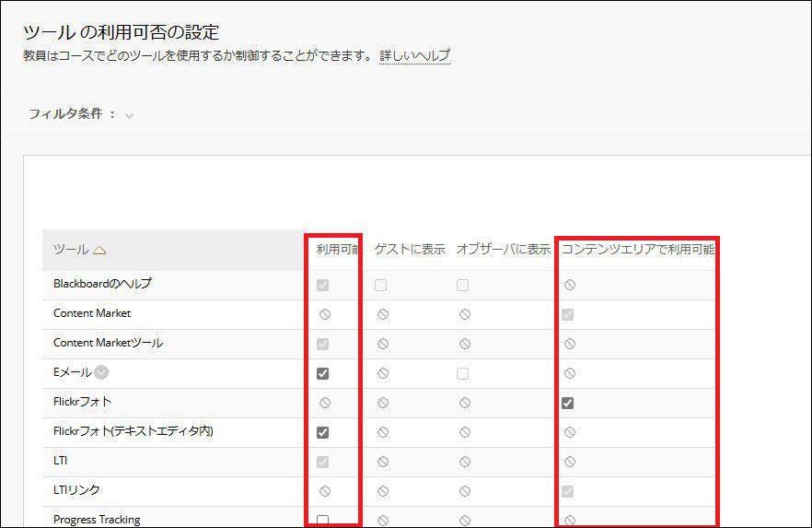Open 詳しいヘルプ link
812x528 pixels.
click(415, 55)
